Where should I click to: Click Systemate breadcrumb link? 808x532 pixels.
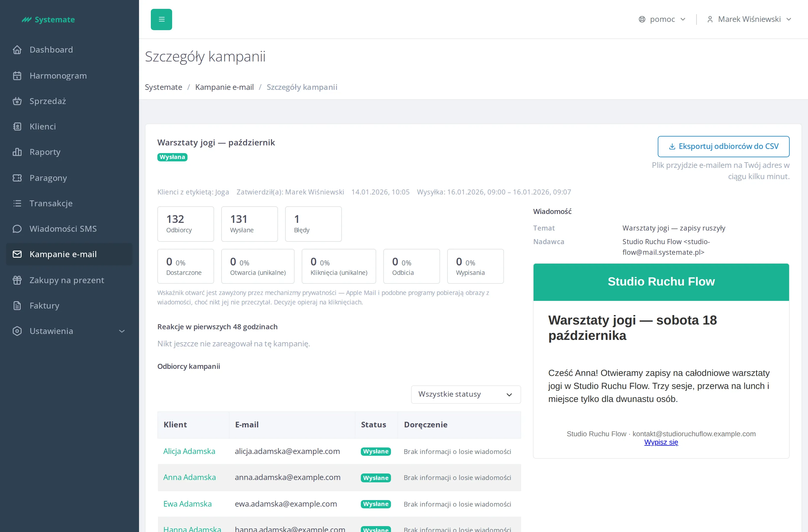click(163, 87)
